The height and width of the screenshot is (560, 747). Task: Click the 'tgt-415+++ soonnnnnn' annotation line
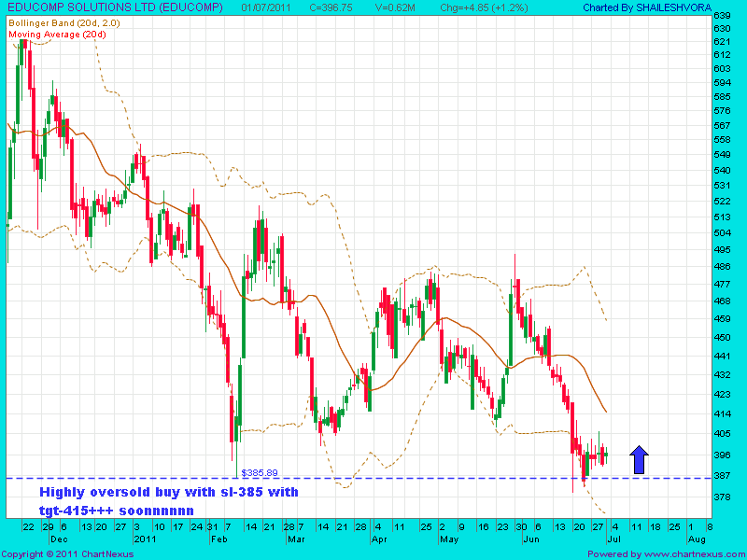point(116,511)
